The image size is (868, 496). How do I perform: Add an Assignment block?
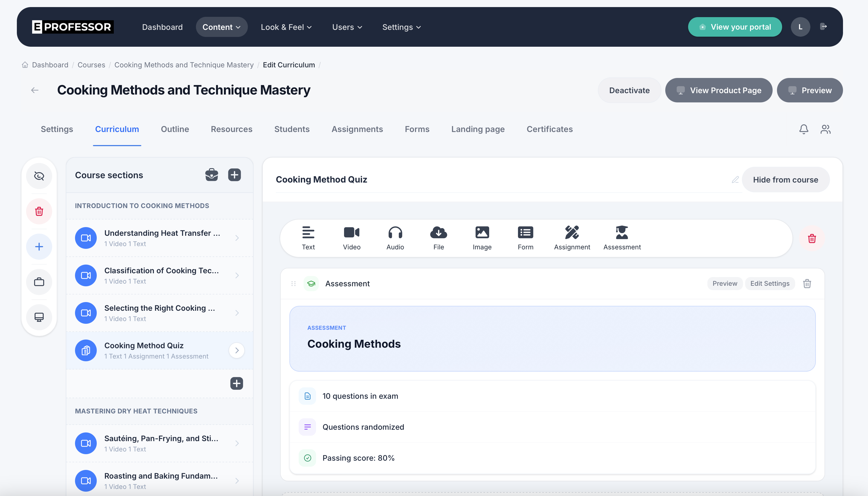572,238
